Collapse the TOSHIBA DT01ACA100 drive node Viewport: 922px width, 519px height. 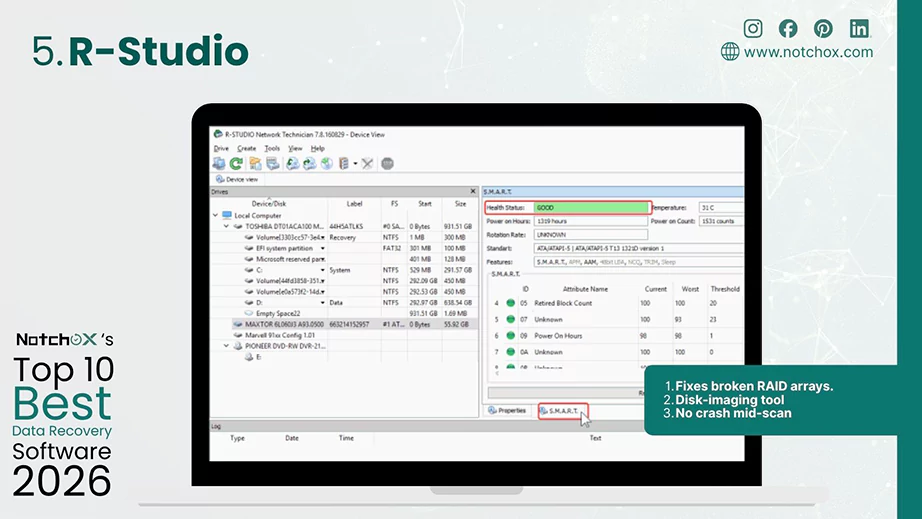(x=226, y=226)
